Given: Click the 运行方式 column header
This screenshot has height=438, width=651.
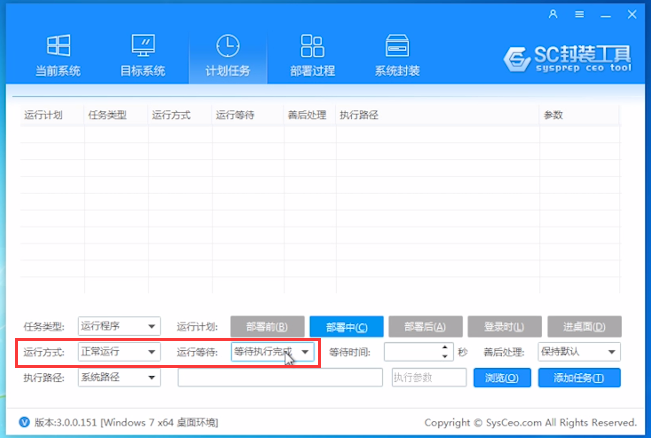Looking at the screenshot, I should click(180, 115).
